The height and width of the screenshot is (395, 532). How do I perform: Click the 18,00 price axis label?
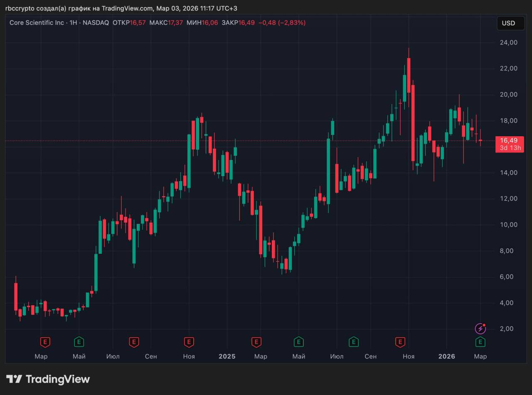click(509, 121)
